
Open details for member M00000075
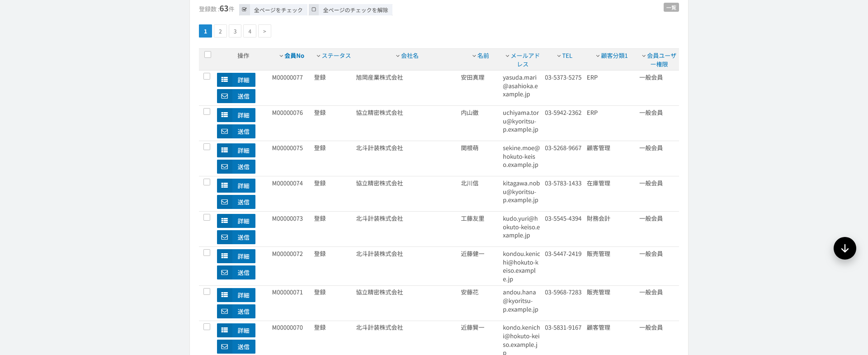[236, 150]
